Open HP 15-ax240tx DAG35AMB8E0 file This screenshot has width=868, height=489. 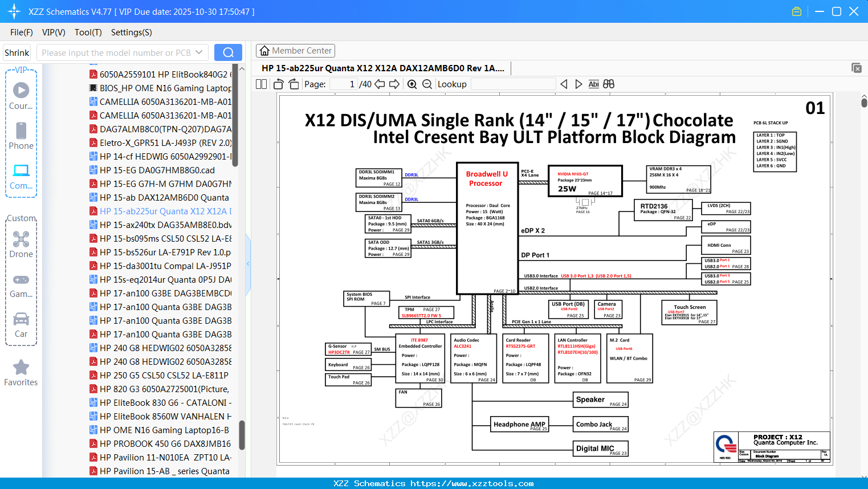pos(161,225)
